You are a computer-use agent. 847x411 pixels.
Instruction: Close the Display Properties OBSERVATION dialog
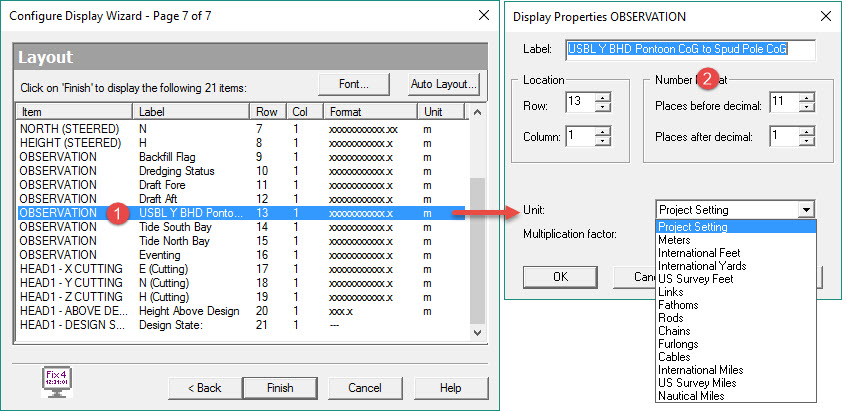pyautogui.click(x=824, y=16)
